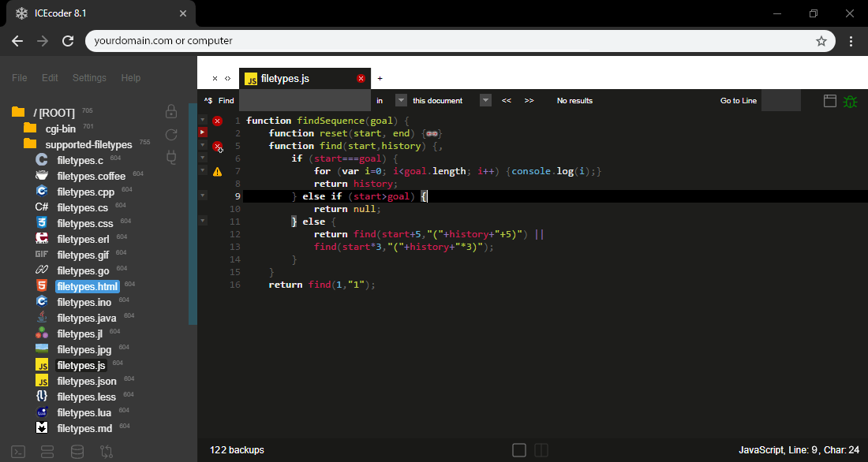This screenshot has height=462, width=868.
Task: Refresh the file tree with circular arrow icon
Action: click(x=170, y=135)
